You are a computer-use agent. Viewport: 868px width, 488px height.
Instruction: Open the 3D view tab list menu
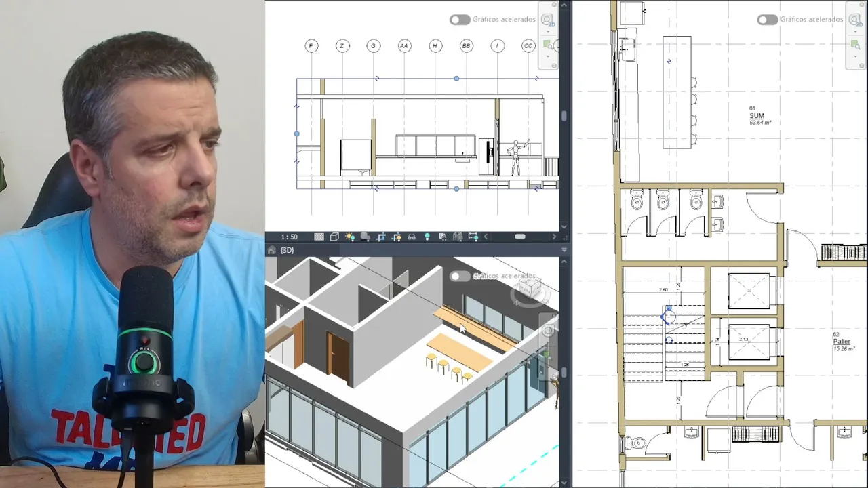tap(564, 250)
